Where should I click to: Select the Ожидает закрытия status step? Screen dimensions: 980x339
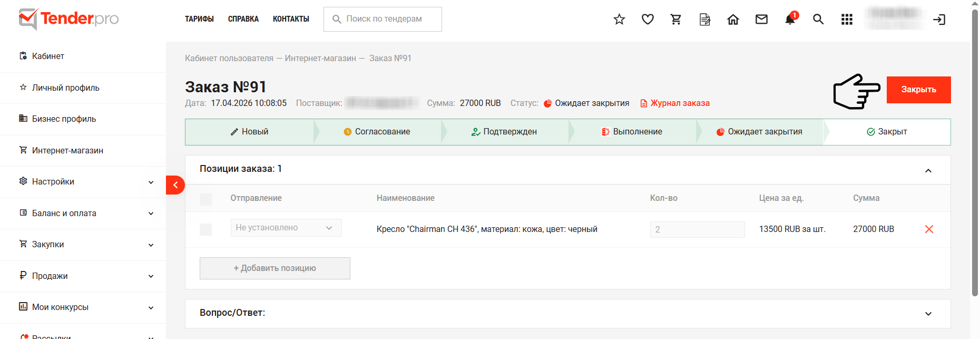[x=759, y=132]
